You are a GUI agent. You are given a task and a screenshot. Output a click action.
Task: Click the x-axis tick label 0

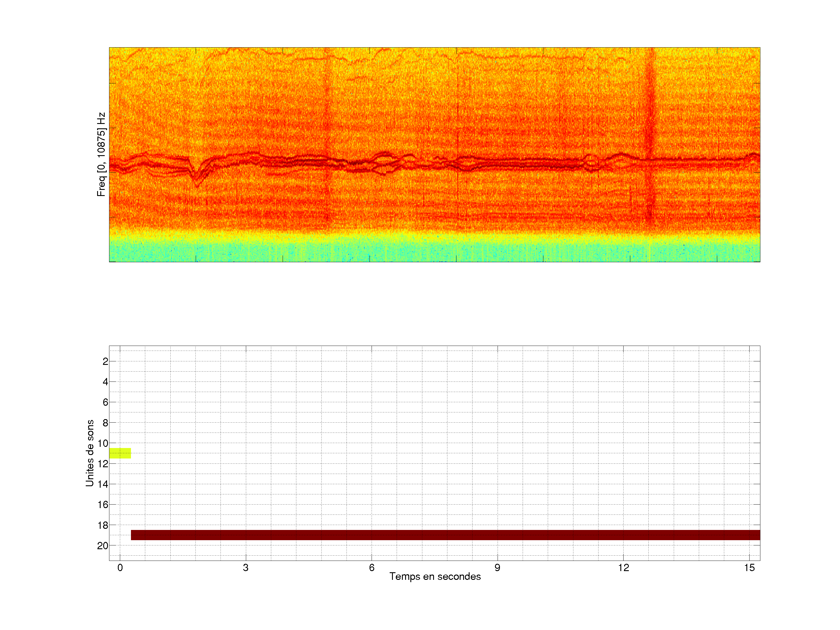coord(120,568)
